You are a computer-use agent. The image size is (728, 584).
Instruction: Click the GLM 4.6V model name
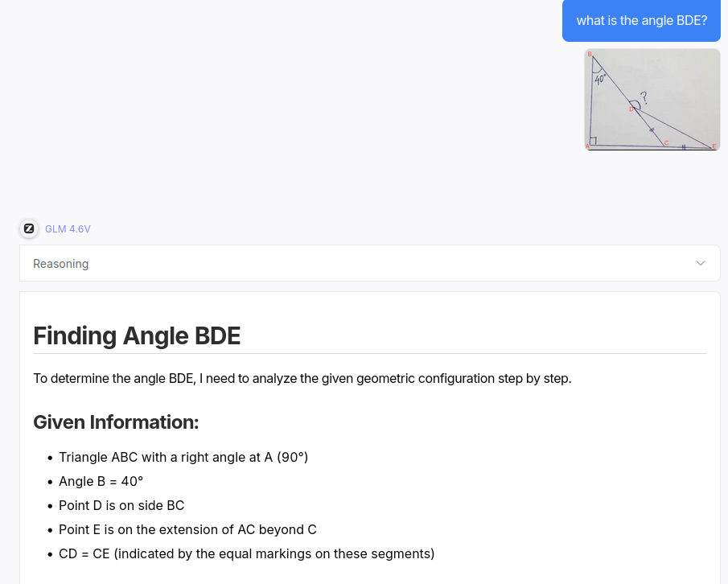pos(68,229)
